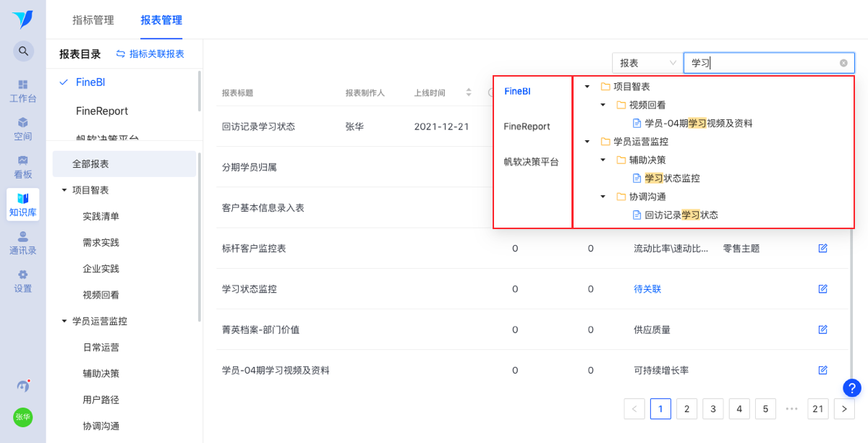
Task: Open the 空间 space icon
Action: point(23,129)
